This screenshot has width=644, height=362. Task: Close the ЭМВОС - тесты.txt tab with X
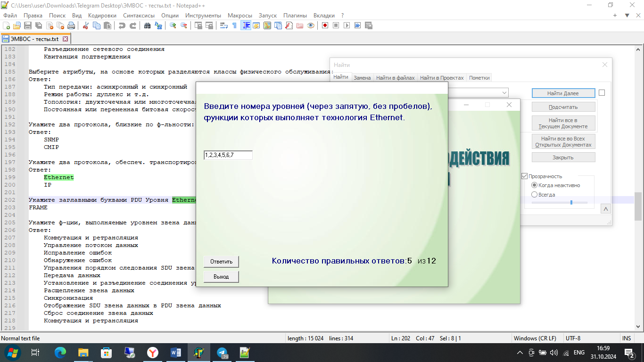coord(66,39)
